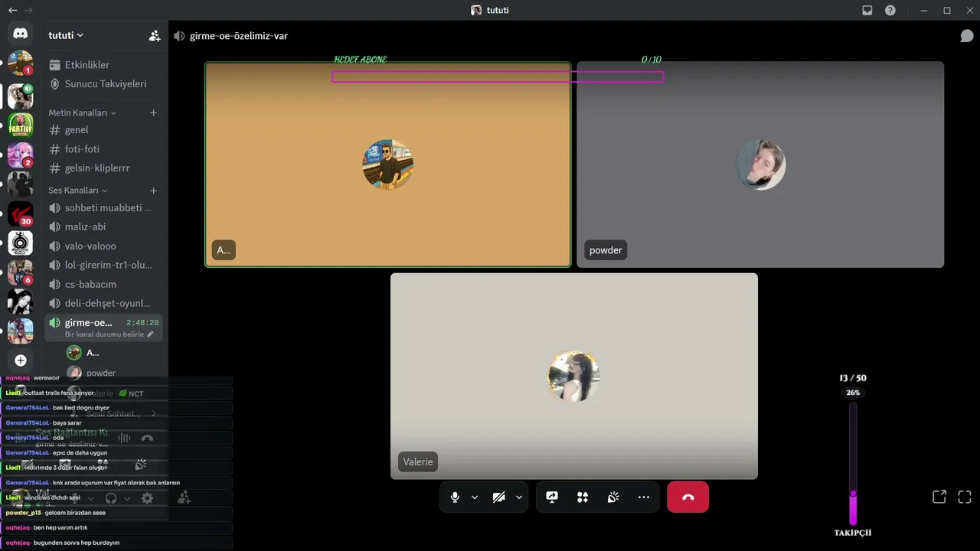Join the cs-babacım voice channel
The height and width of the screenshot is (551, 980).
(x=104, y=284)
